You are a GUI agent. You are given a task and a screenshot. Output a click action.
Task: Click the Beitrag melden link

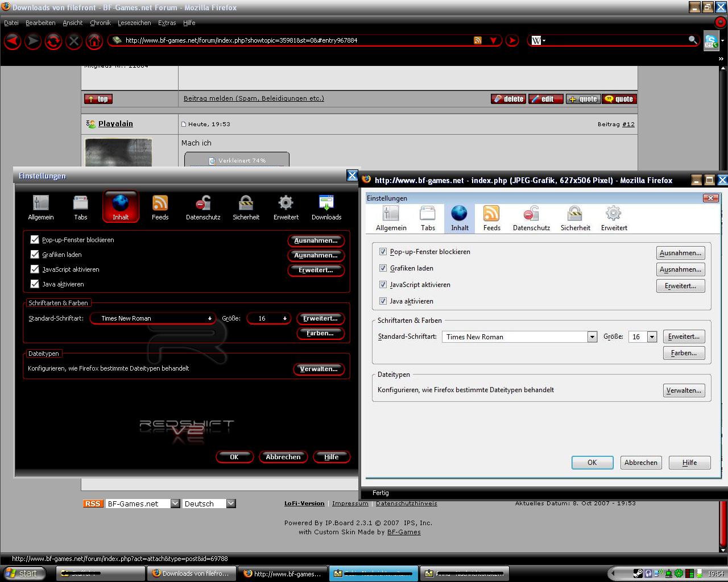click(254, 98)
